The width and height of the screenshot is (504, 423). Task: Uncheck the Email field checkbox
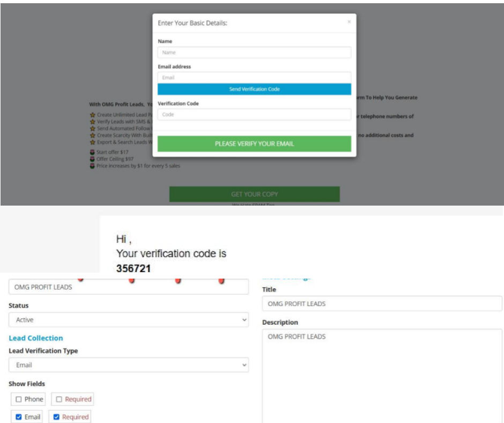(19, 417)
